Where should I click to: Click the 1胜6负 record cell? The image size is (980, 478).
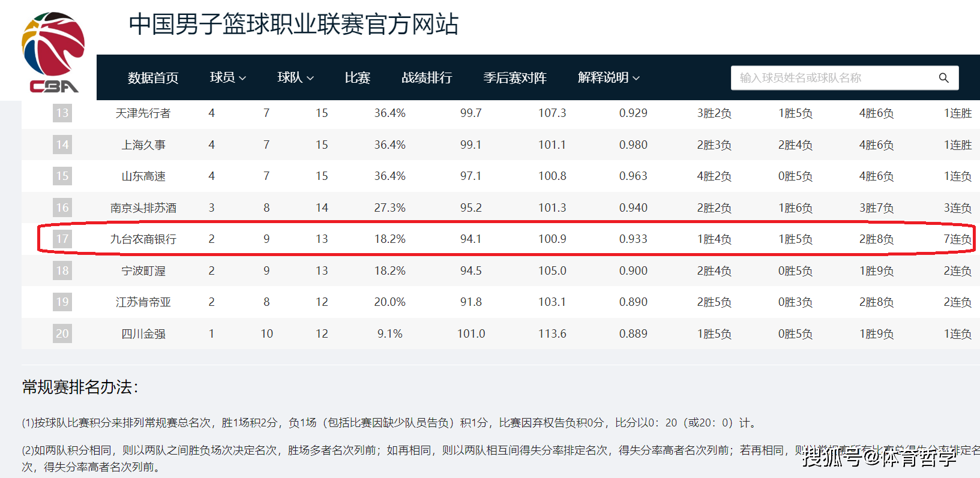[795, 208]
